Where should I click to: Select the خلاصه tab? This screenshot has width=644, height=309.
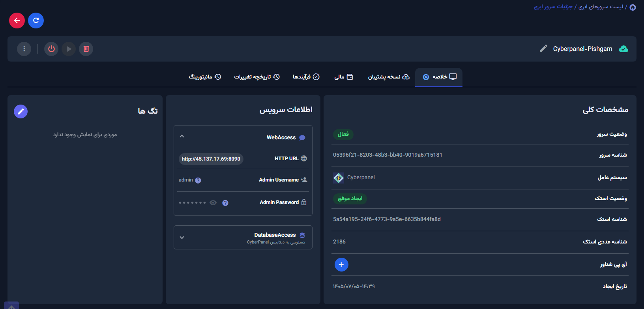[439, 77]
